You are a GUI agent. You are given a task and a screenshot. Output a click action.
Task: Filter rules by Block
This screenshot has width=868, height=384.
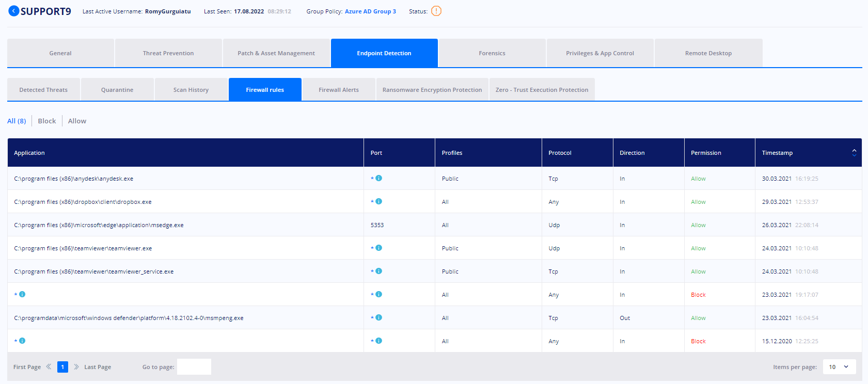tap(47, 121)
